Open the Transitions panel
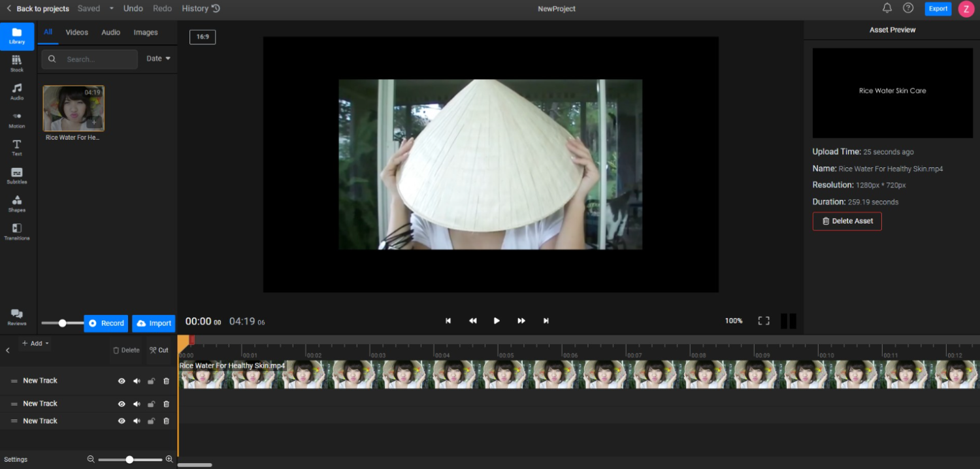Image resolution: width=980 pixels, height=469 pixels. coord(17,232)
